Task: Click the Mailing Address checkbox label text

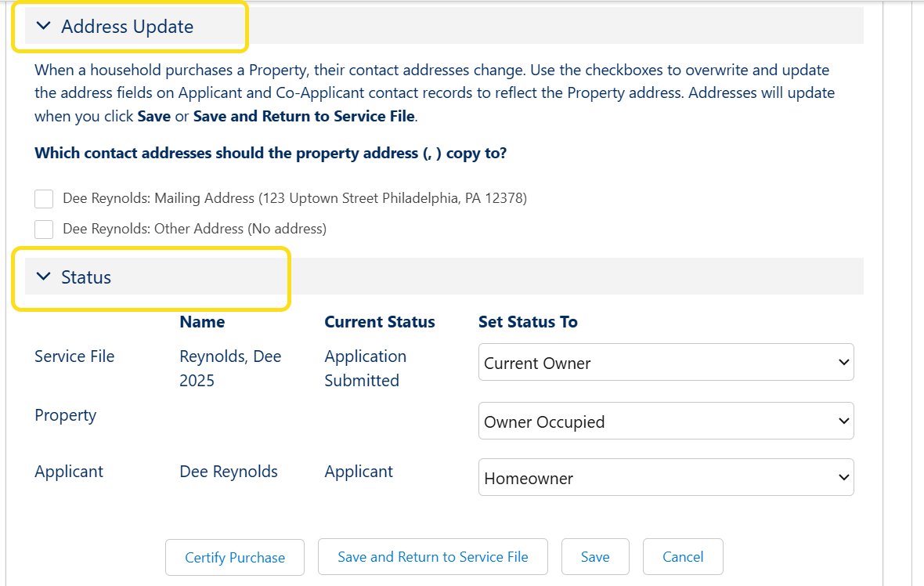Action: (x=294, y=199)
